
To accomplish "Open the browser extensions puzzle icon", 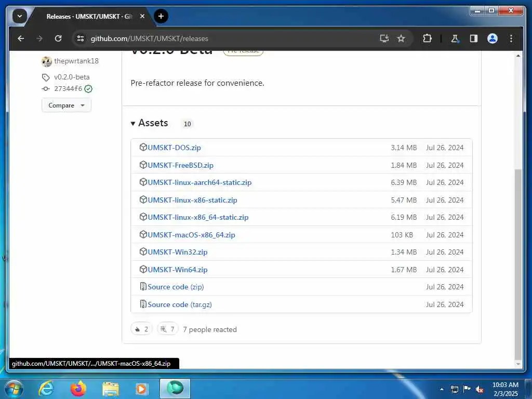I will [x=427, y=38].
